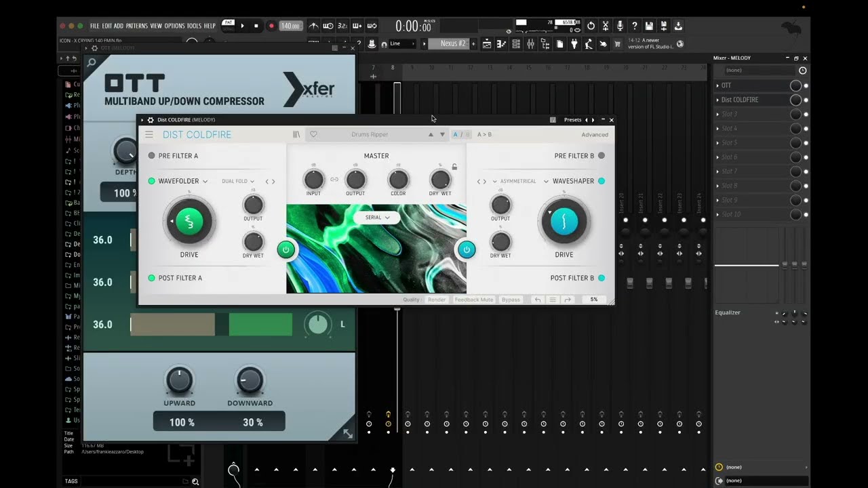Toggle the Post Filter A enable dot
868x488 pixels.
click(152, 278)
